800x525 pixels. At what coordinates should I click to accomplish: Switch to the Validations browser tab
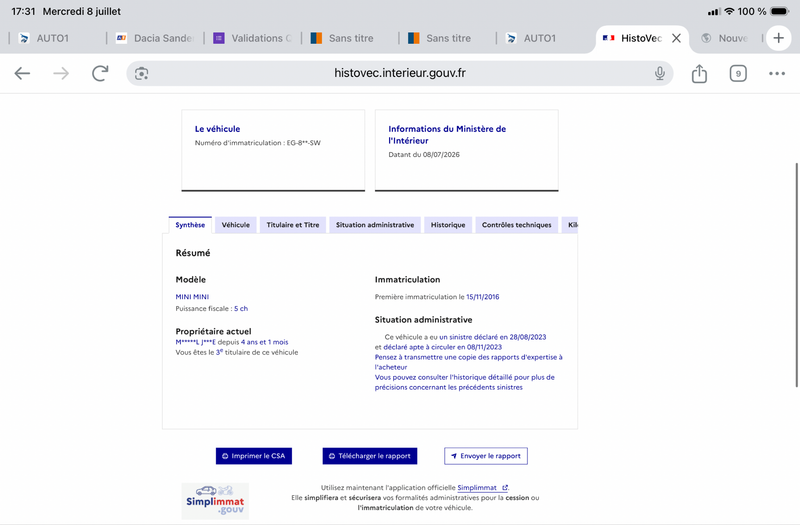(253, 38)
